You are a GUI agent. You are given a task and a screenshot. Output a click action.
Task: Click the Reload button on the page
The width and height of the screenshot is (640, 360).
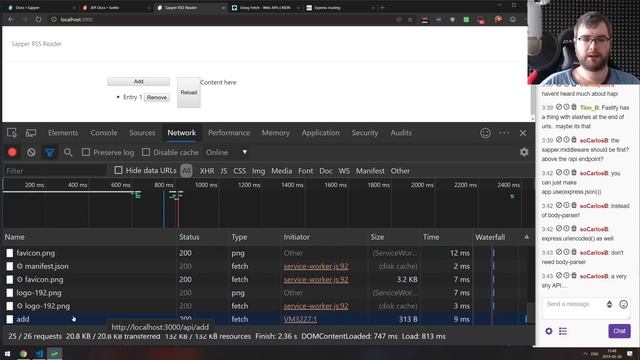pos(189,92)
